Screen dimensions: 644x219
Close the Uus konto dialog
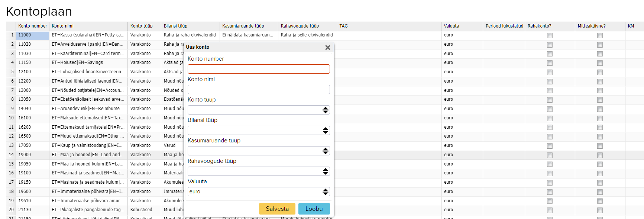pos(327,48)
